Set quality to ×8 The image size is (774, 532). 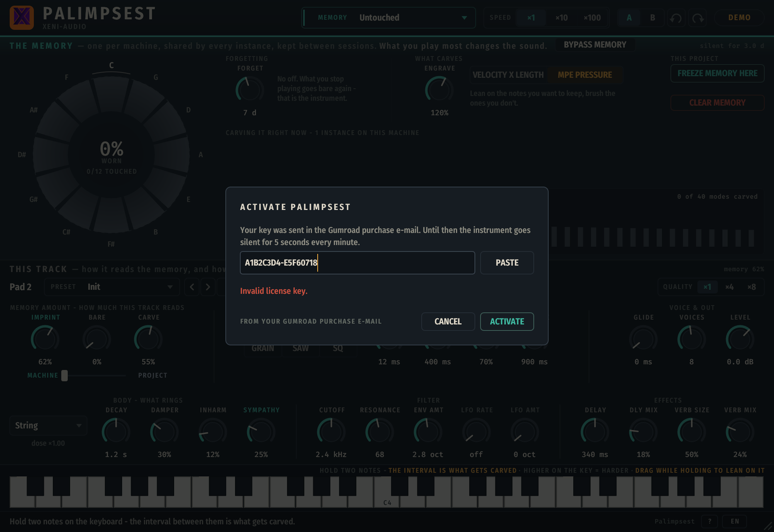click(751, 287)
